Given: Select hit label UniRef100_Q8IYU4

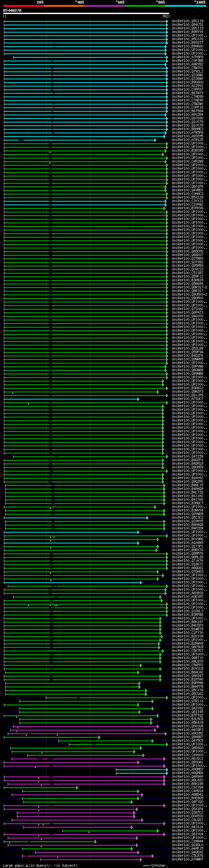Looking at the screenshot, I should (x=187, y=834).
